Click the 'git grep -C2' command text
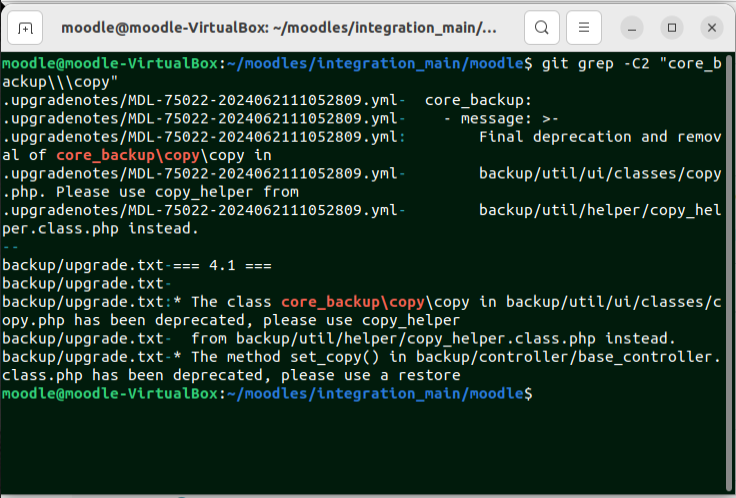Screen dimensions: 736x498 coord(596,63)
